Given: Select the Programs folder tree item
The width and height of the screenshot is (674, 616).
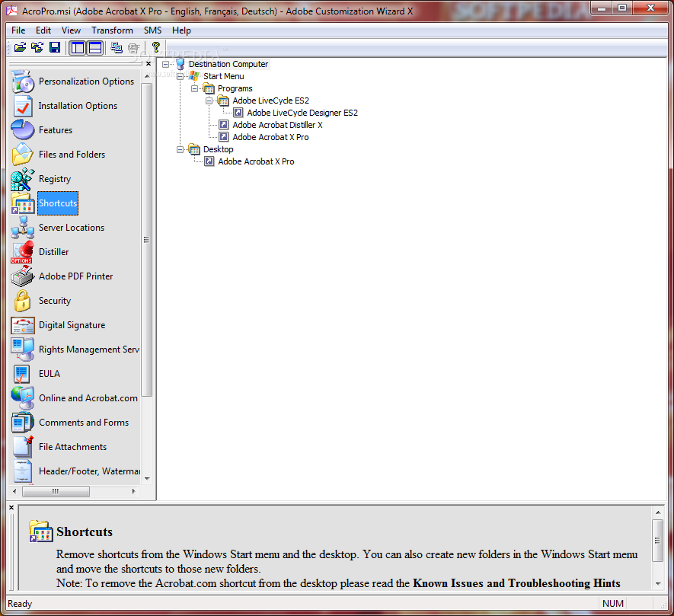Looking at the screenshot, I should tap(235, 88).
